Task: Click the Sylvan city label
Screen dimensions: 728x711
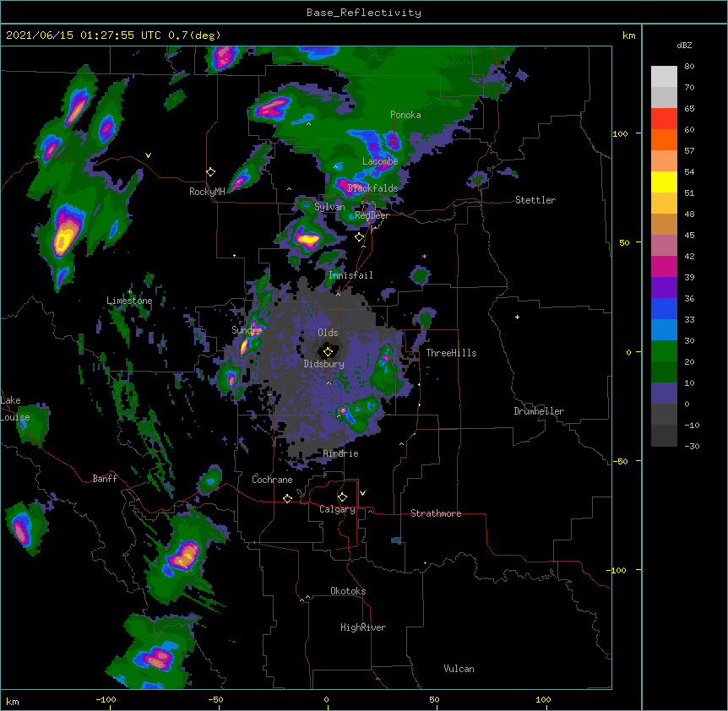Action: point(329,207)
